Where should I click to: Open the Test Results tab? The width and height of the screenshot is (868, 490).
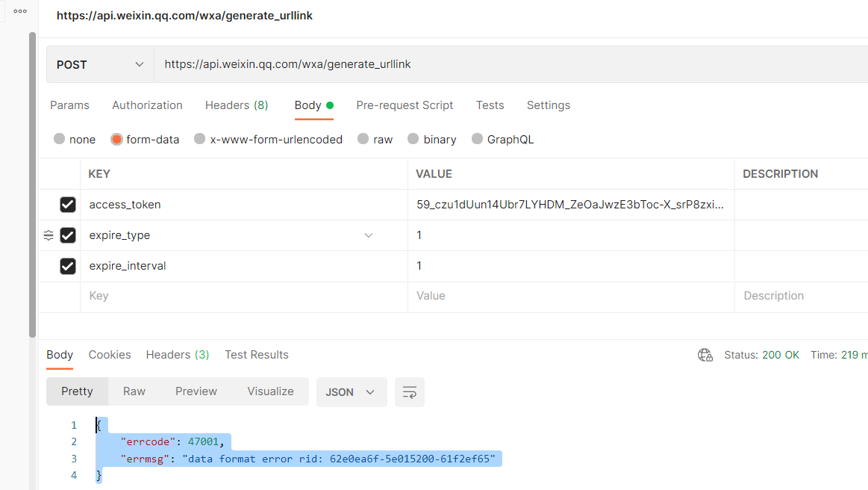coord(257,355)
